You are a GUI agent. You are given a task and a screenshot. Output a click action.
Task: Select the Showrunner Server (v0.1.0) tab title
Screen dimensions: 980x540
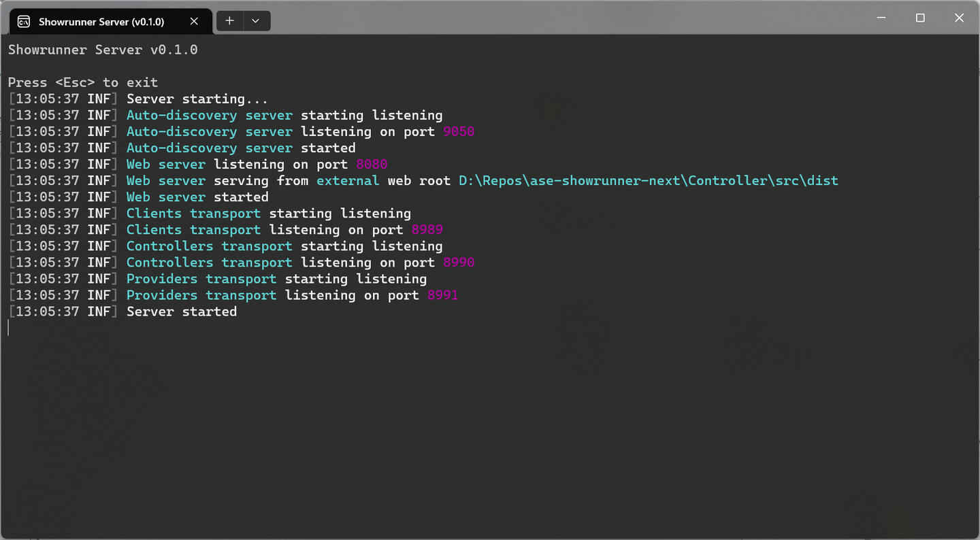click(101, 22)
